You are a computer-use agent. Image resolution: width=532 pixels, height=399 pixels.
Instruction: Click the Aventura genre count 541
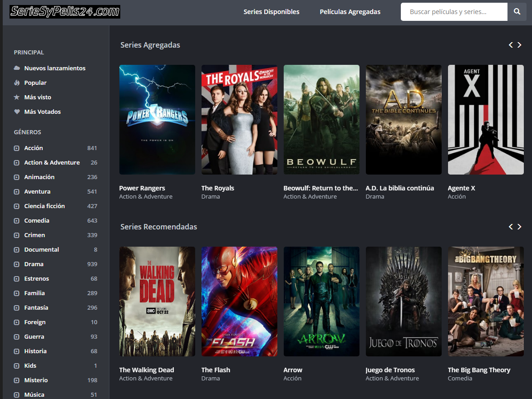click(92, 191)
